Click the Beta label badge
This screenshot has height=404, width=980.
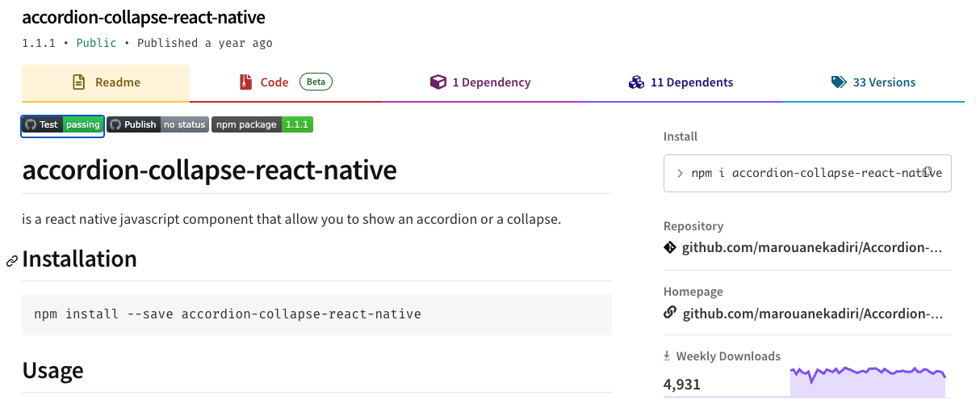[x=316, y=82]
